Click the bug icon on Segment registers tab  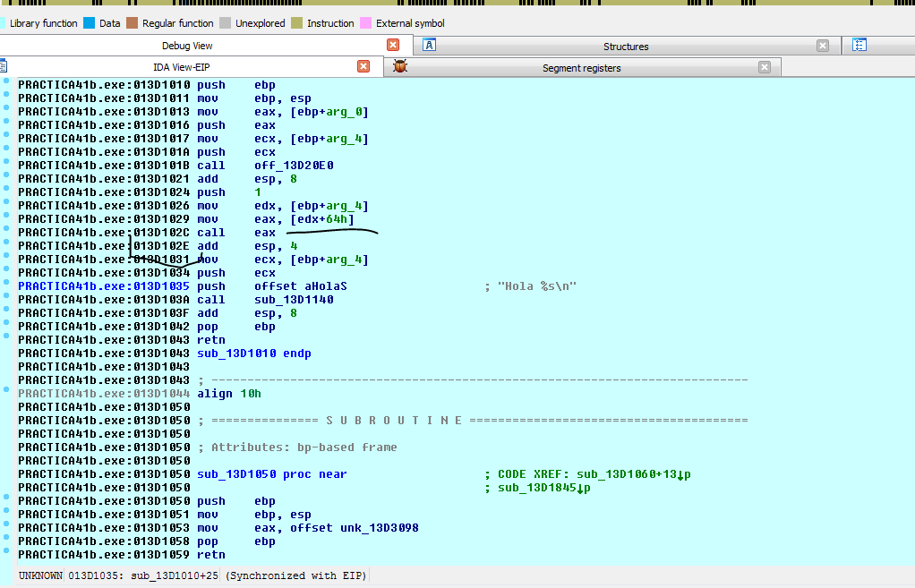pos(399,67)
